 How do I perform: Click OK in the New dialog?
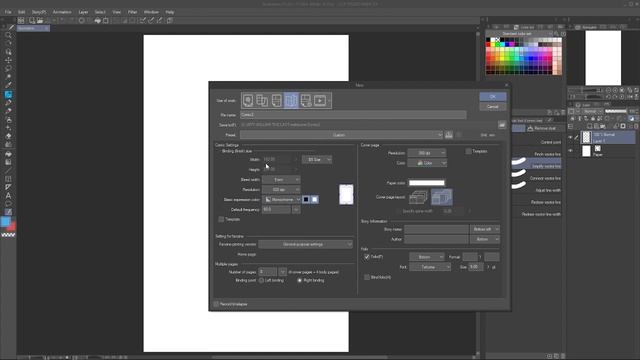point(493,97)
